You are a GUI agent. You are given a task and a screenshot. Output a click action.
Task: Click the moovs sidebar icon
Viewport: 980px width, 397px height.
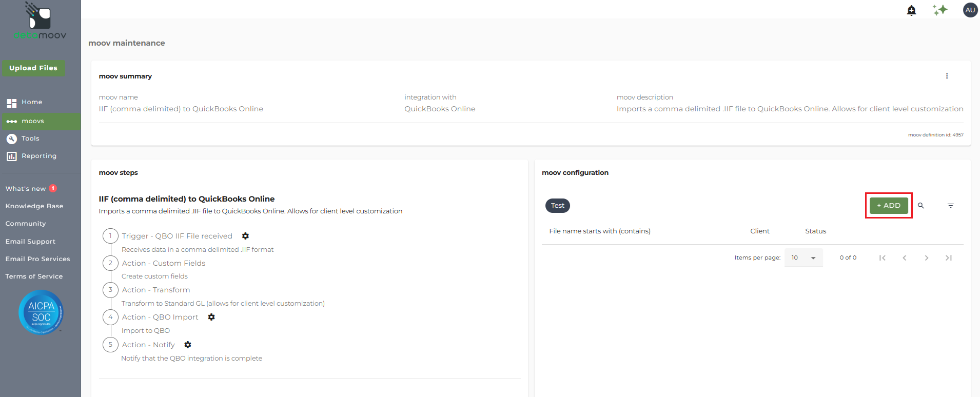[11, 122]
